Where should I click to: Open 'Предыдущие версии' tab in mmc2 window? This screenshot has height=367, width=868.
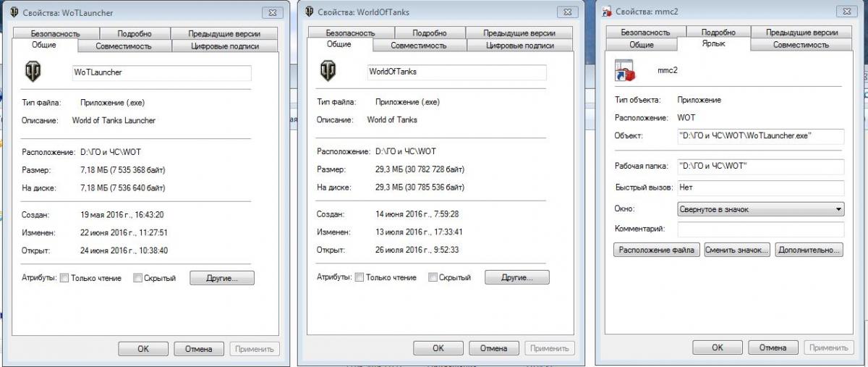[802, 33]
